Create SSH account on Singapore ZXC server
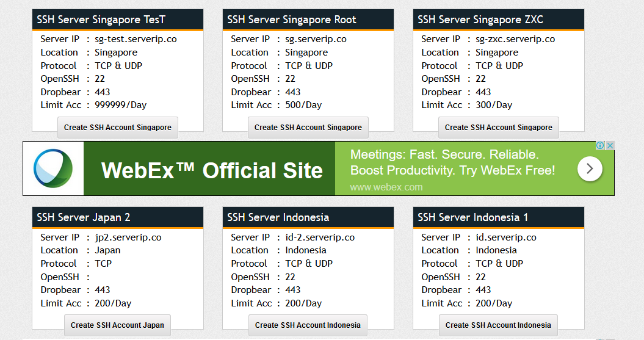The image size is (644, 340). [x=499, y=128]
